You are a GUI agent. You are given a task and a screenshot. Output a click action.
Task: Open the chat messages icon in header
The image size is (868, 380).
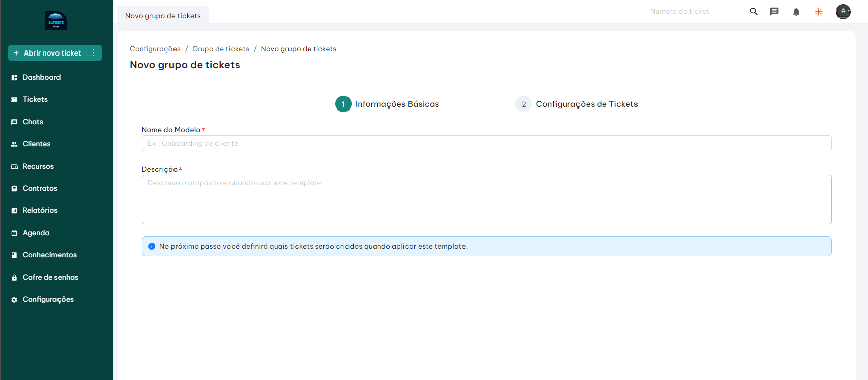[774, 11]
